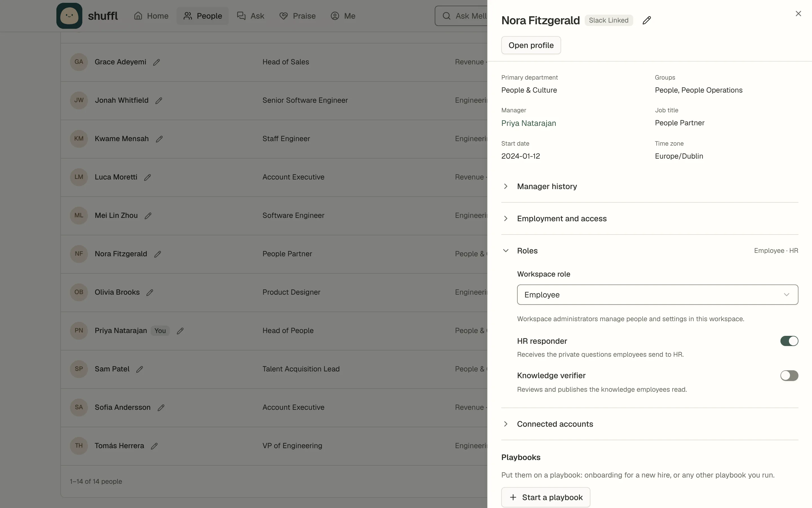Disable the HR responder toggle
Viewport: 812px width, 508px height.
click(x=789, y=341)
